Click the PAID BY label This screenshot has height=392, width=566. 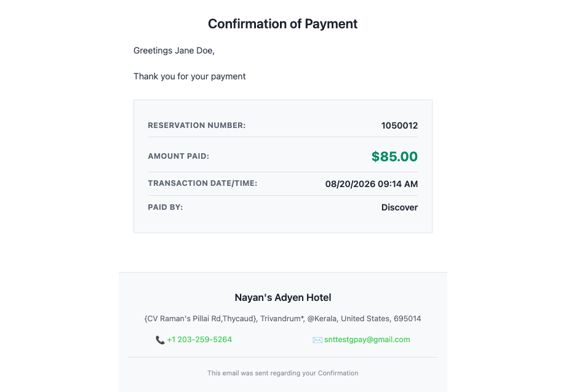(165, 207)
